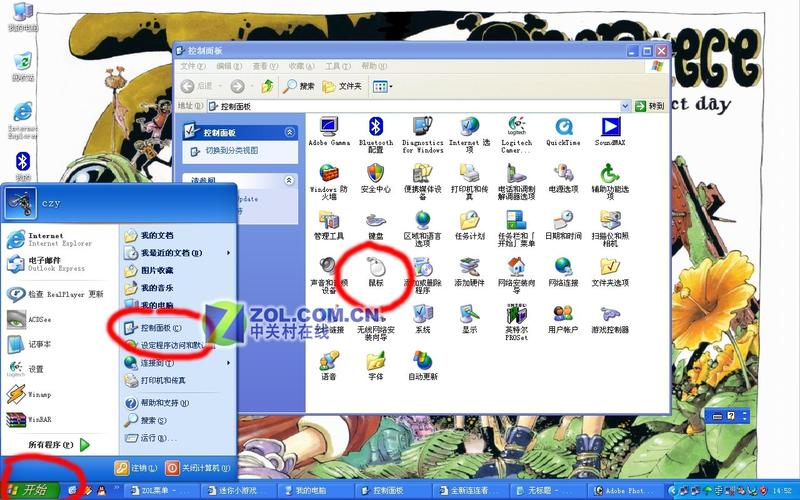Open the 扫描仪和照相机 icon

coord(610,229)
